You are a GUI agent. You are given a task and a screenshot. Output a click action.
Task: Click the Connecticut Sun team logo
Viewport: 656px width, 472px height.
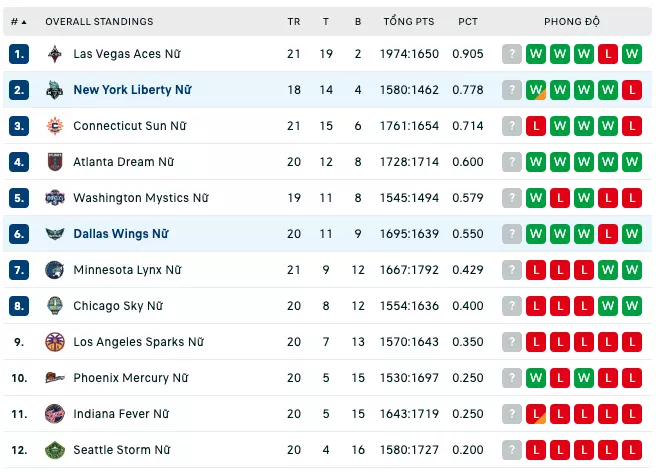(55, 126)
